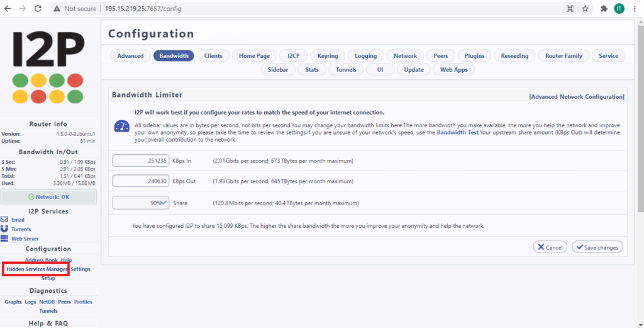The image size is (644, 328).
Task: Go to the Network tab
Action: 405,56
